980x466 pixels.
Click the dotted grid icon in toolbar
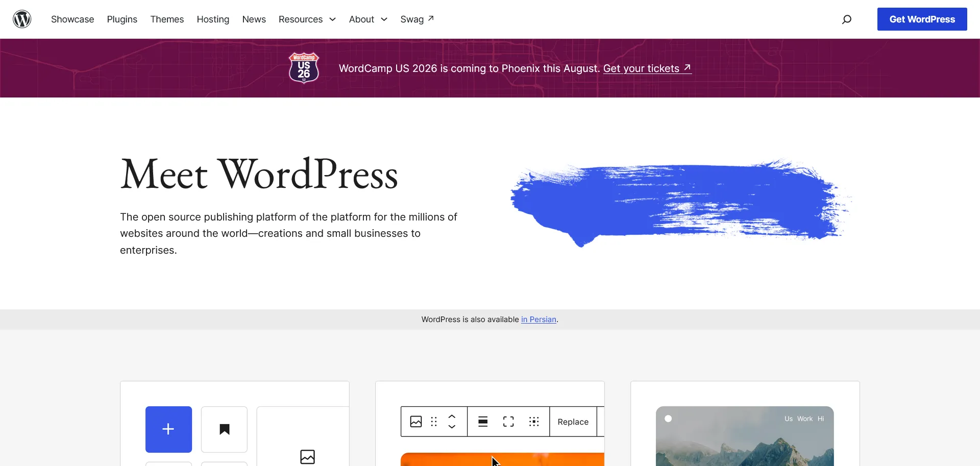tap(534, 422)
